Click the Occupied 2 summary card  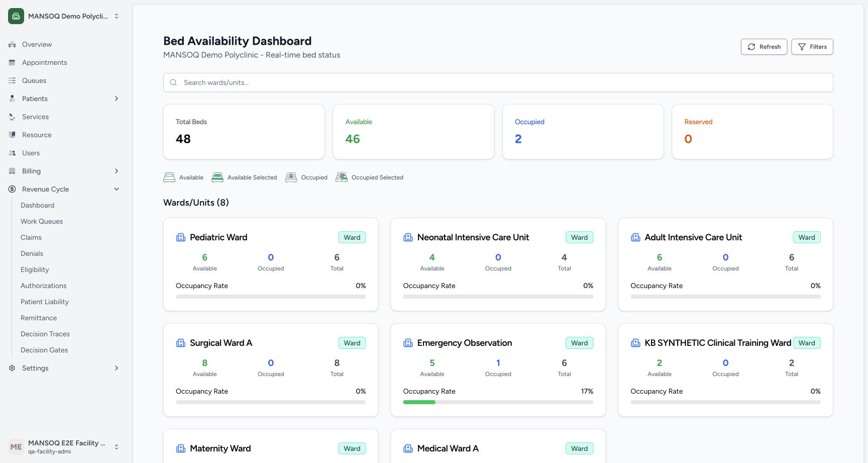click(583, 132)
